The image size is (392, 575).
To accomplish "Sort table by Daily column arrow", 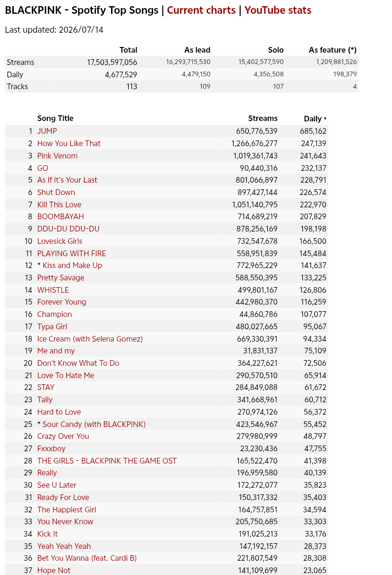I will coord(325,119).
